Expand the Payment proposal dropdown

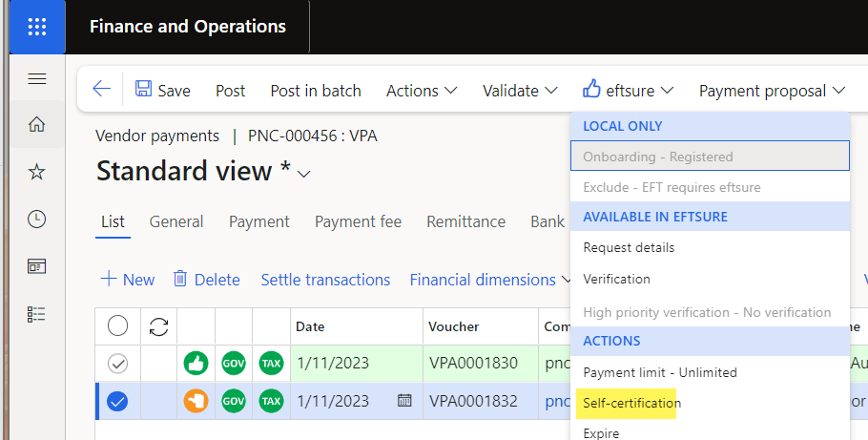(x=773, y=91)
